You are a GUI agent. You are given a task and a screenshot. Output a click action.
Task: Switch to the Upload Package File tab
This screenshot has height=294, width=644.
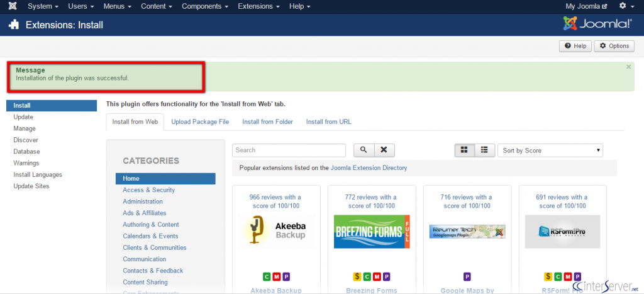(200, 122)
